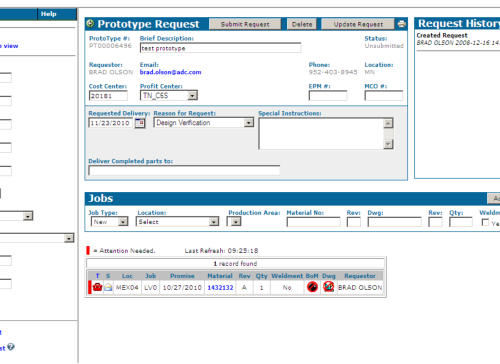
Task: Click the help question mark icon in sidebar
Action: 11,347
